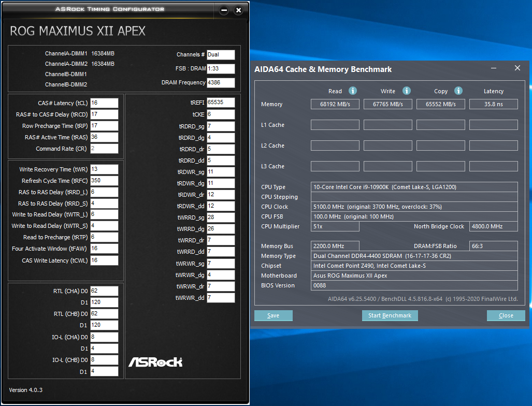Close the ASRock Timing Configurator window
The width and height of the screenshot is (532, 406).
(238, 10)
